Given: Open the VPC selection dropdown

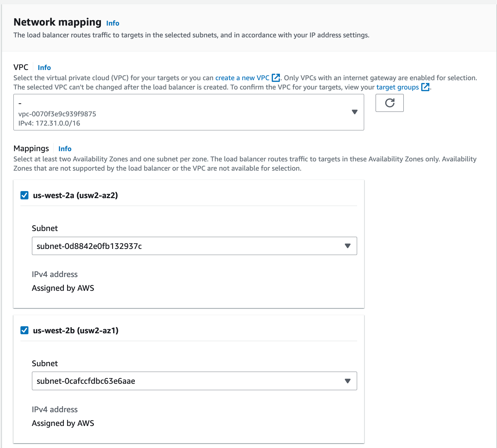Looking at the screenshot, I should point(188,112).
